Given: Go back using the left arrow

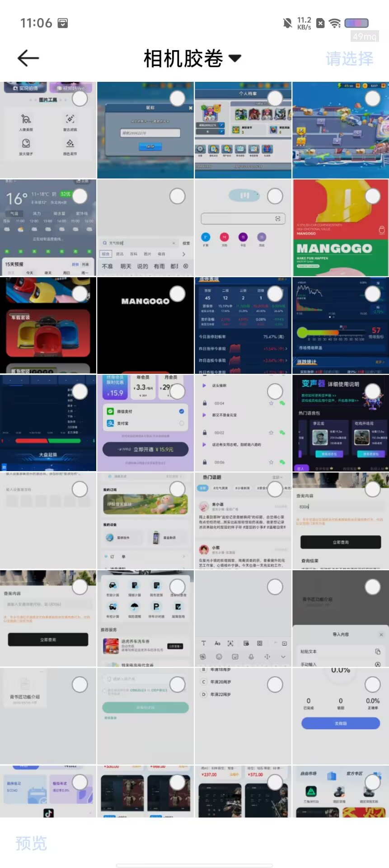Looking at the screenshot, I should [28, 58].
